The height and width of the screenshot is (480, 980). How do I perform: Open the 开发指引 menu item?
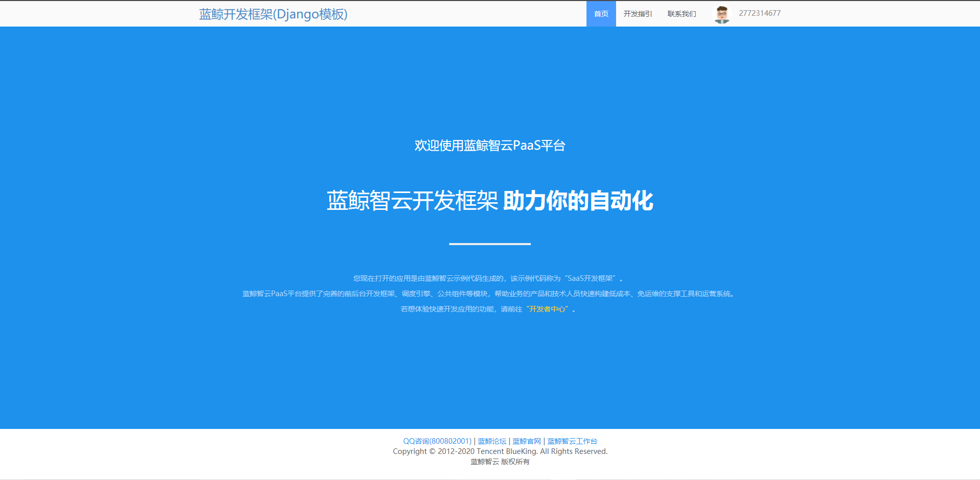[638, 14]
